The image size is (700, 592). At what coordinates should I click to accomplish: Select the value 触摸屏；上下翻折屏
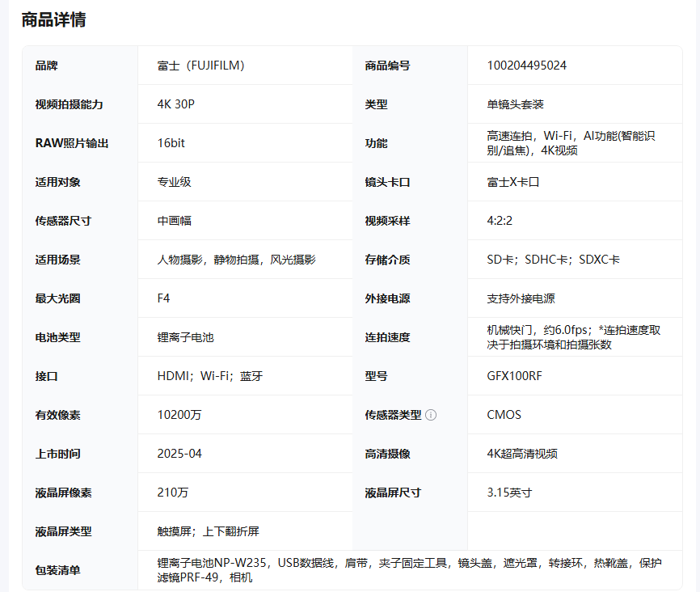[208, 532]
